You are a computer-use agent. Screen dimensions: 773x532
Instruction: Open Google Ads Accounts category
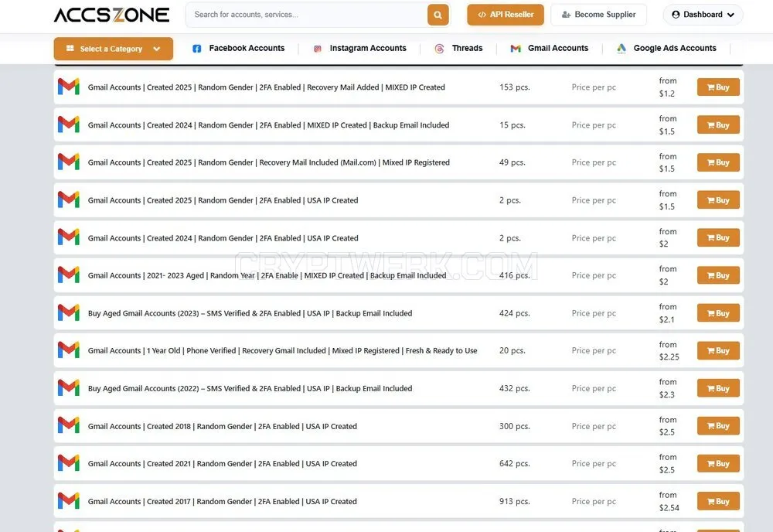674,48
